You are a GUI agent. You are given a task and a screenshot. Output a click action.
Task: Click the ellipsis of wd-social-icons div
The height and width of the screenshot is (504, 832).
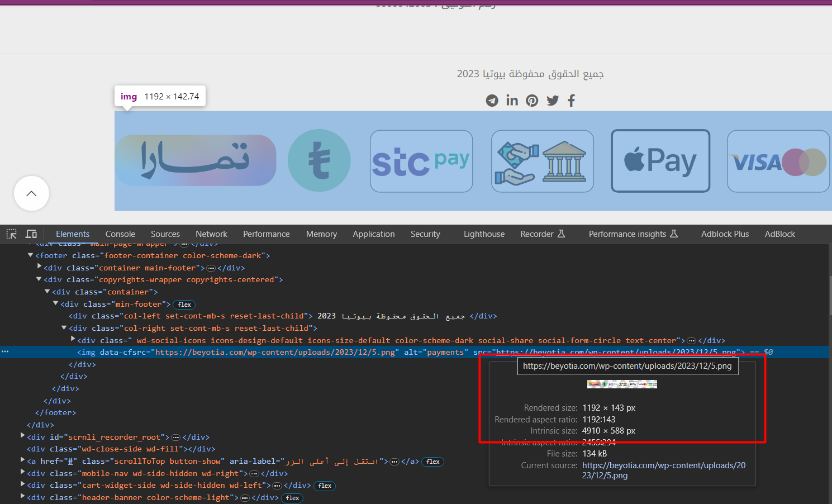[x=691, y=341]
